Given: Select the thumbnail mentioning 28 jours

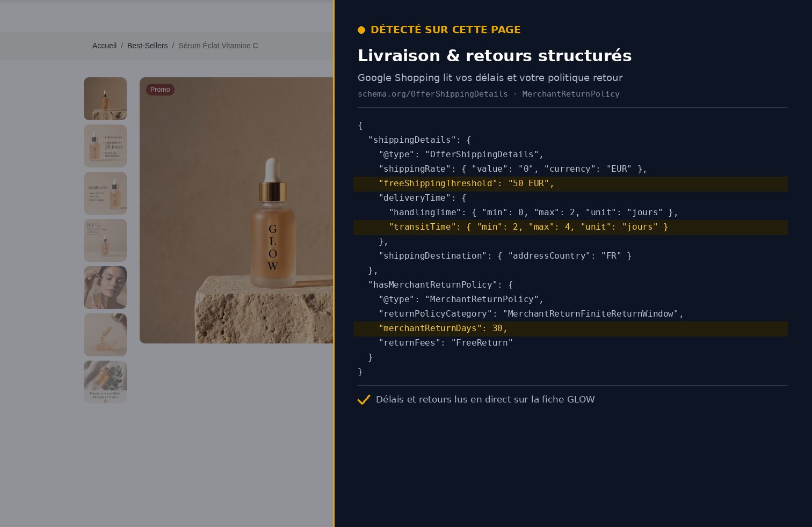Looking at the screenshot, I should (105, 146).
